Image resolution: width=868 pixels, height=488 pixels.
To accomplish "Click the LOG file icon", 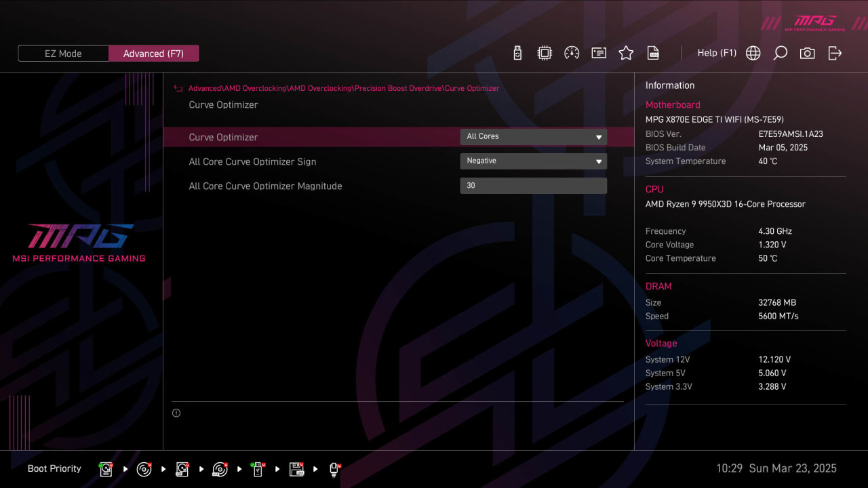I will [x=653, y=53].
